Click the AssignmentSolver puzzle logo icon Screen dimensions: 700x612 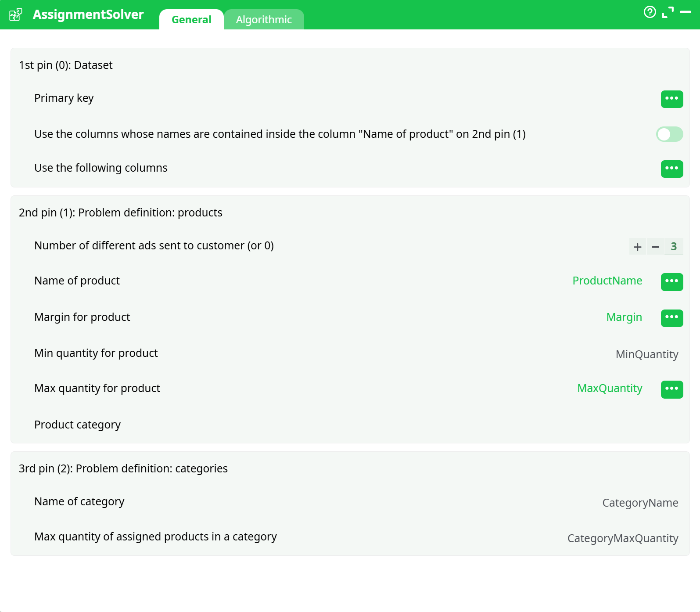[16, 14]
